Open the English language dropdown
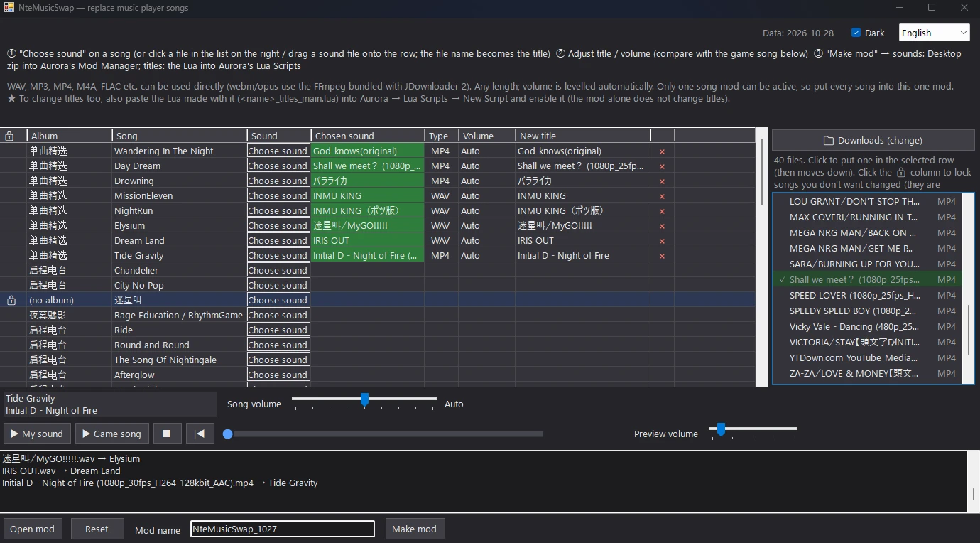Image resolution: width=980 pixels, height=543 pixels. (934, 33)
